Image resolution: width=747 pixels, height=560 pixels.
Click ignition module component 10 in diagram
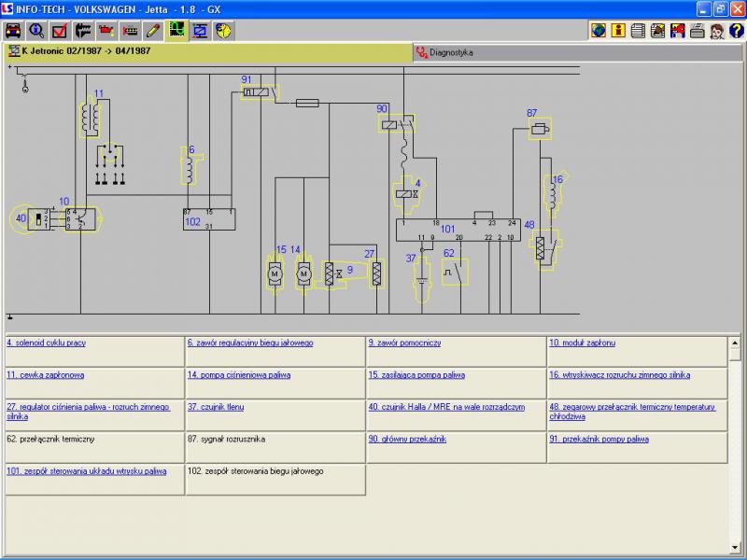[x=80, y=219]
